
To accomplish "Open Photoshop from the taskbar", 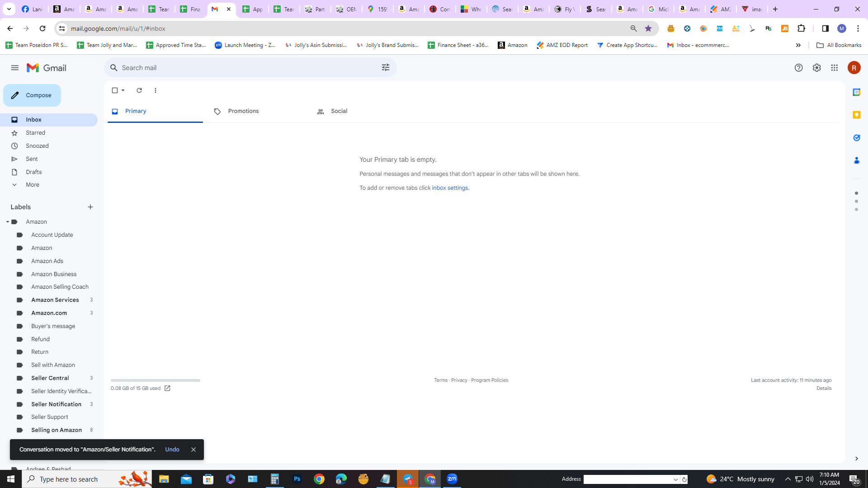I will click(x=297, y=479).
